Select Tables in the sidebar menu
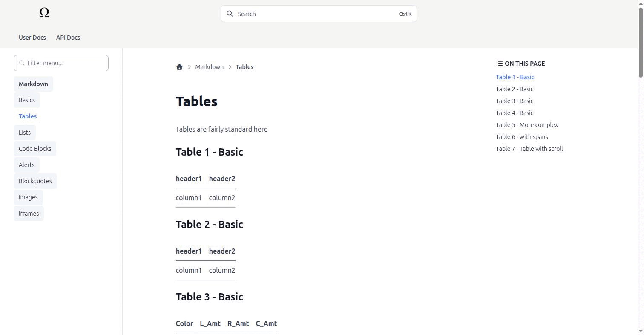The width and height of the screenshot is (644, 335). pos(28,116)
